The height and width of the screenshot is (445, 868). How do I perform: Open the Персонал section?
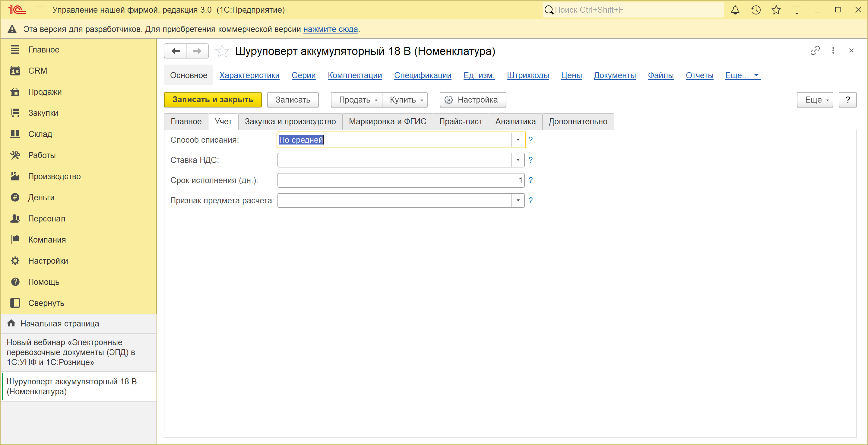78,219
